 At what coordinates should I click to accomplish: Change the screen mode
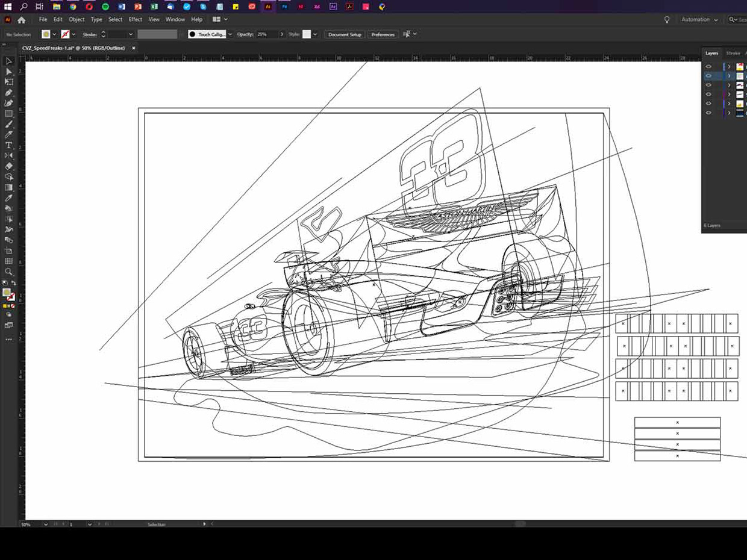(8, 326)
